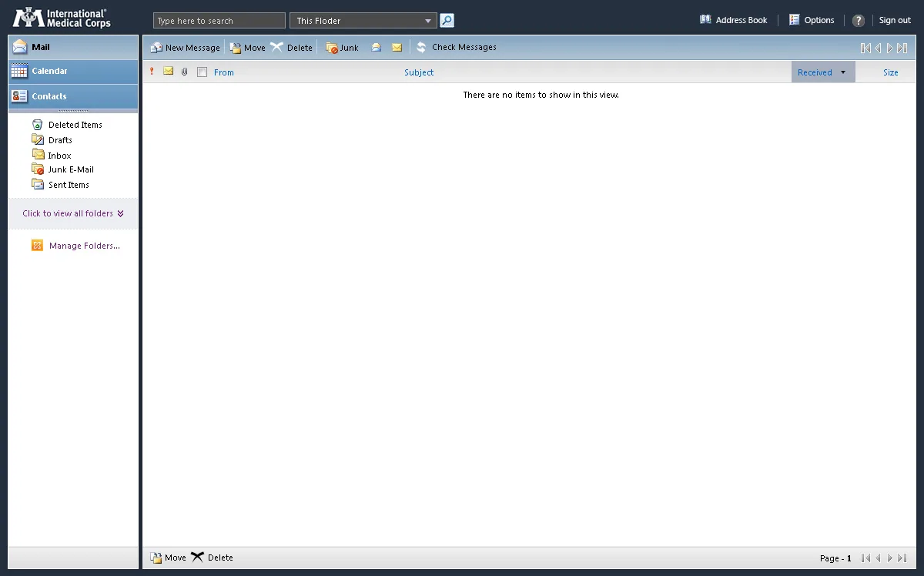Open the Deleted Items folder
The width and height of the screenshot is (924, 576).
[67, 125]
